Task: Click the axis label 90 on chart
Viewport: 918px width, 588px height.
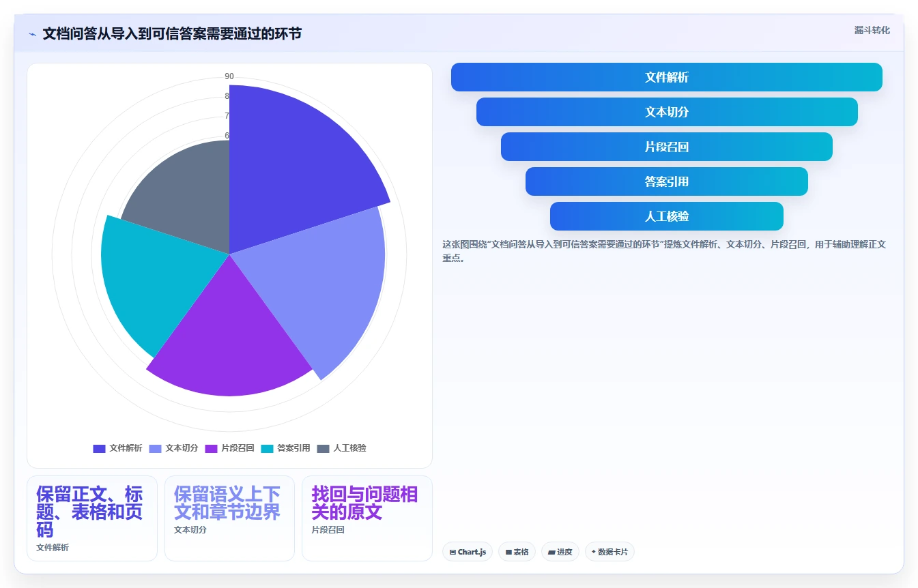Action: coord(229,76)
